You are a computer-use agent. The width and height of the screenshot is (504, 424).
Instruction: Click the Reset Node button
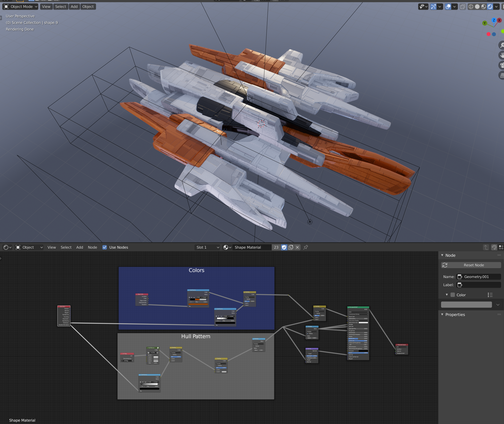point(471,265)
